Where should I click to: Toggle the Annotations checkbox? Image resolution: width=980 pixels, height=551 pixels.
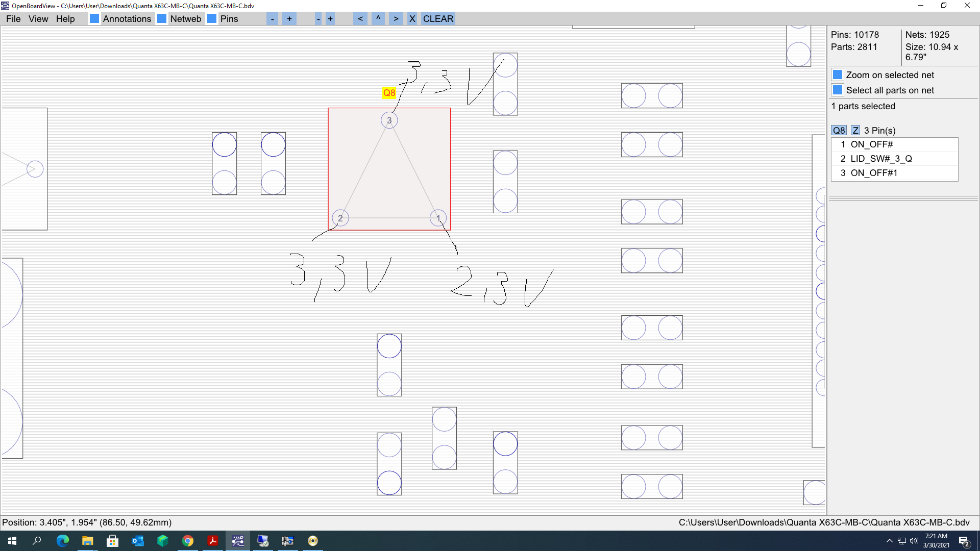click(94, 19)
